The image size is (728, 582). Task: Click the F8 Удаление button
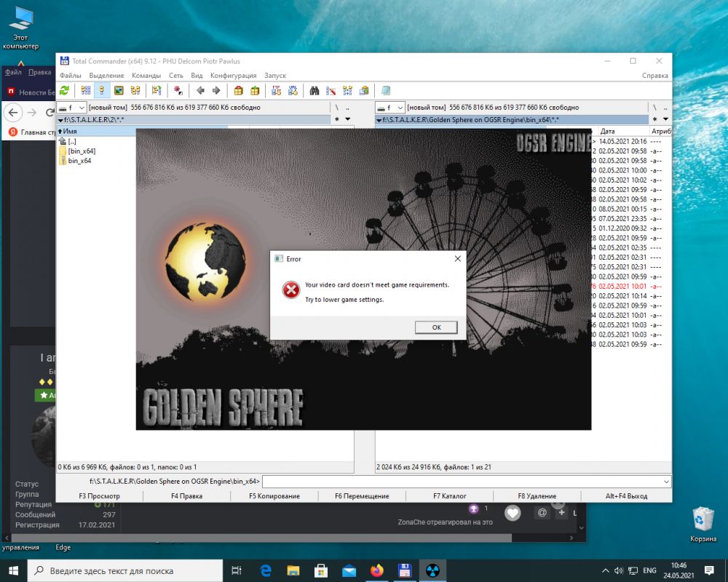pos(537,496)
